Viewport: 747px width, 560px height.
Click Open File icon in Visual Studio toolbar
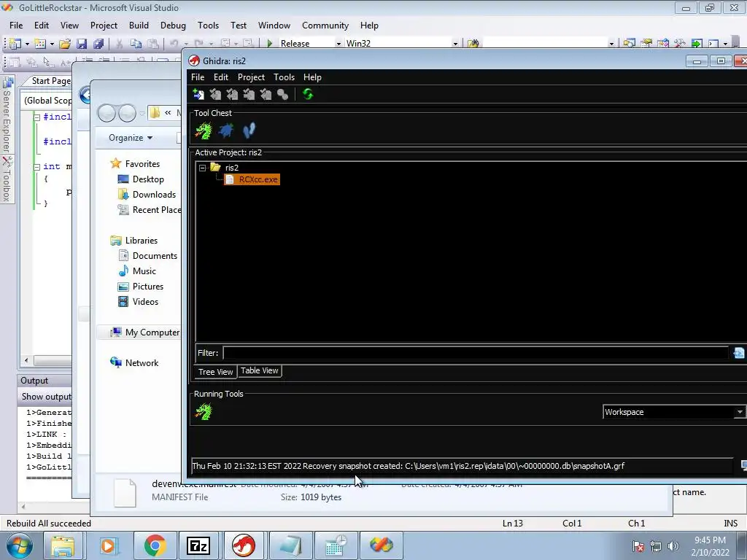(65, 43)
